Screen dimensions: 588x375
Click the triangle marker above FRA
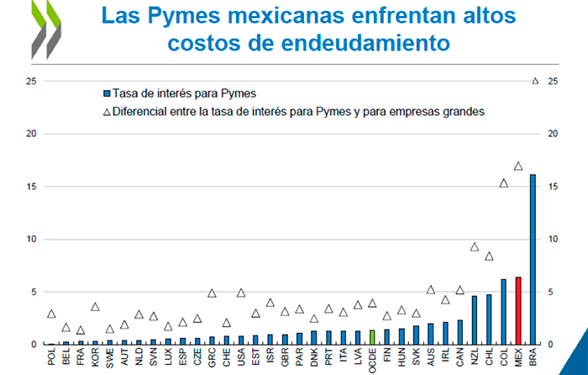tap(81, 330)
